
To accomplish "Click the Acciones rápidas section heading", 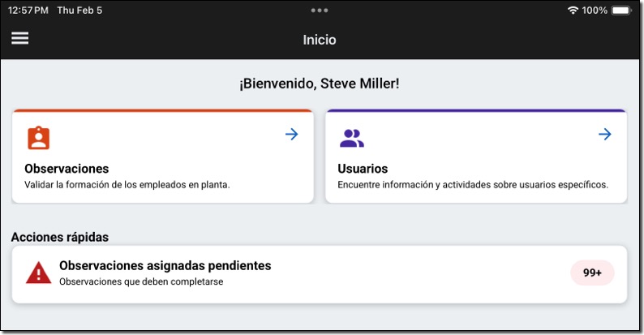I will click(x=60, y=237).
